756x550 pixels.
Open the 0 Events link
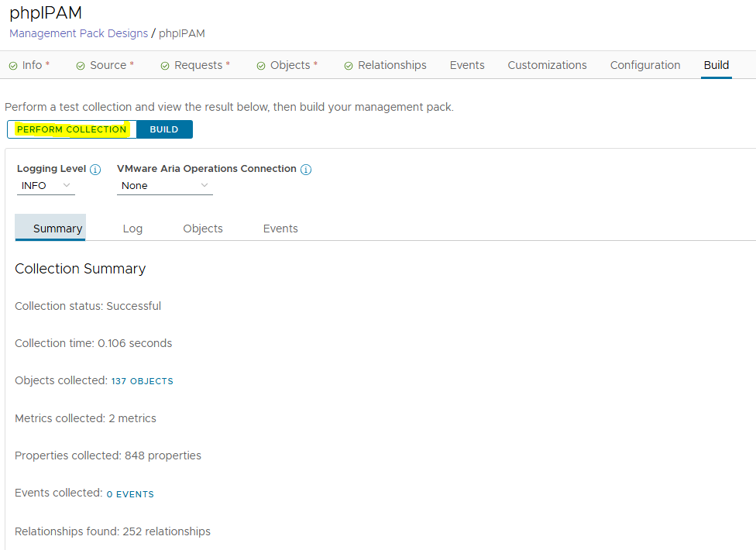click(x=130, y=494)
